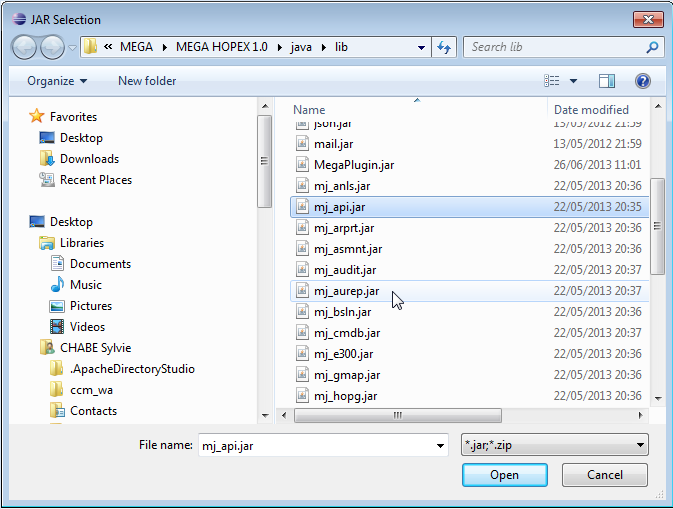673x509 pixels.
Task: Click the Help question mark icon
Action: click(x=643, y=81)
